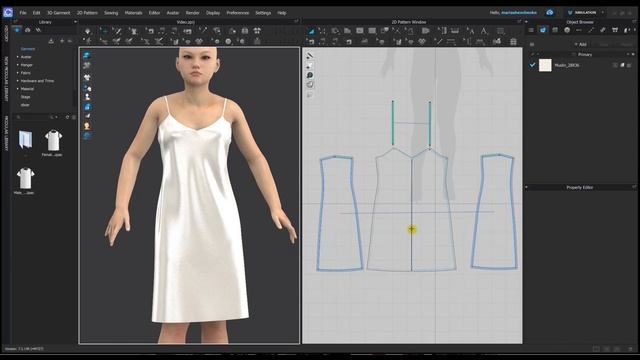Click the topmost icon in the 3D window's vertical toolbar
The width and height of the screenshot is (640, 360).
tap(87, 56)
